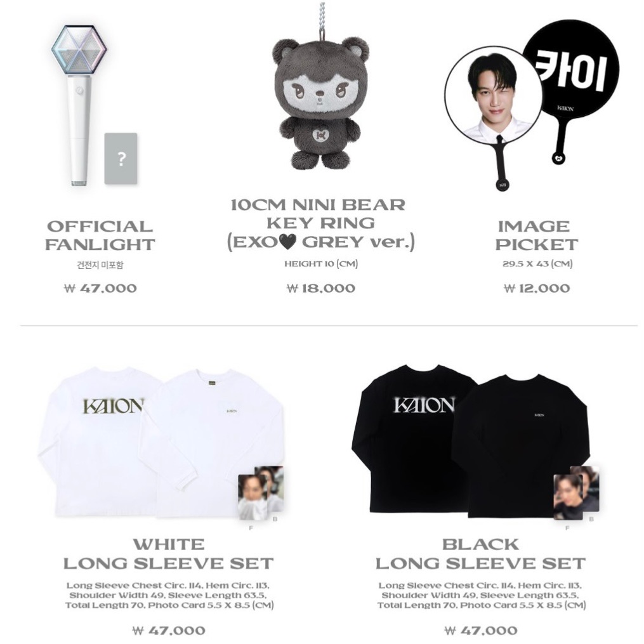
Task: Click the OFFICIAL FANLIGHT title
Action: click(x=100, y=235)
